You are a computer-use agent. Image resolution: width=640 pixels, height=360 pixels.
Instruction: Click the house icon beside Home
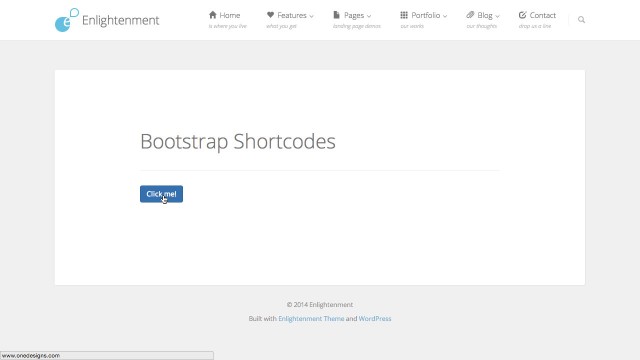pyautogui.click(x=212, y=15)
